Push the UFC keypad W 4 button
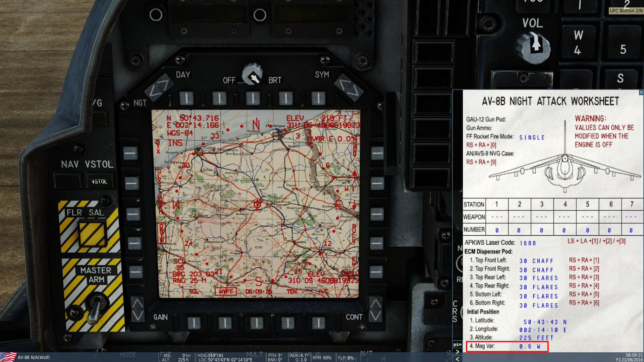644x362 pixels. (x=579, y=43)
